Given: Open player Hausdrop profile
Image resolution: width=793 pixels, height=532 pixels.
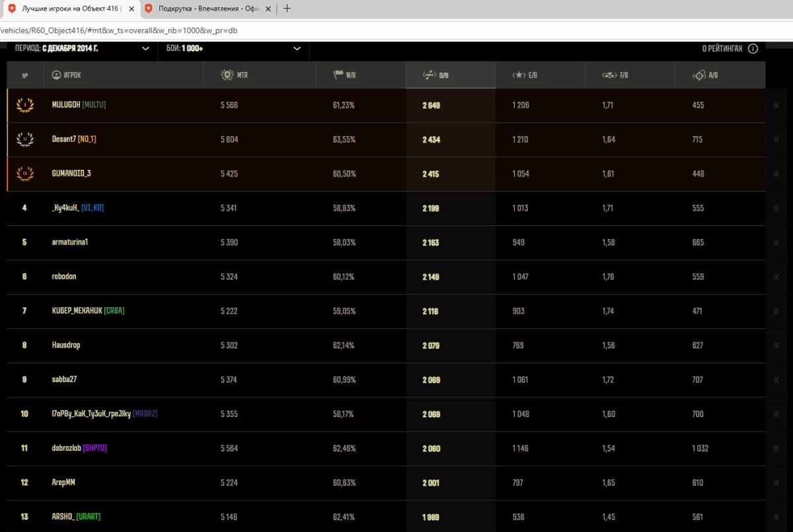Looking at the screenshot, I should (66, 346).
